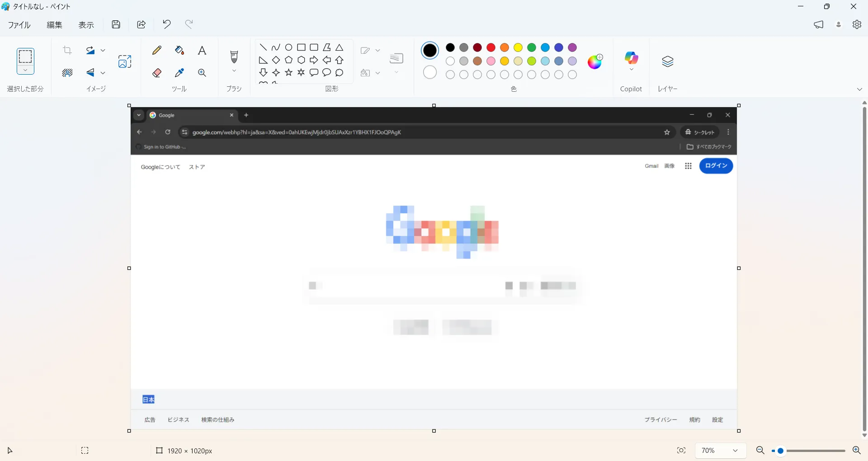Select the Right triangle shape

(263, 60)
